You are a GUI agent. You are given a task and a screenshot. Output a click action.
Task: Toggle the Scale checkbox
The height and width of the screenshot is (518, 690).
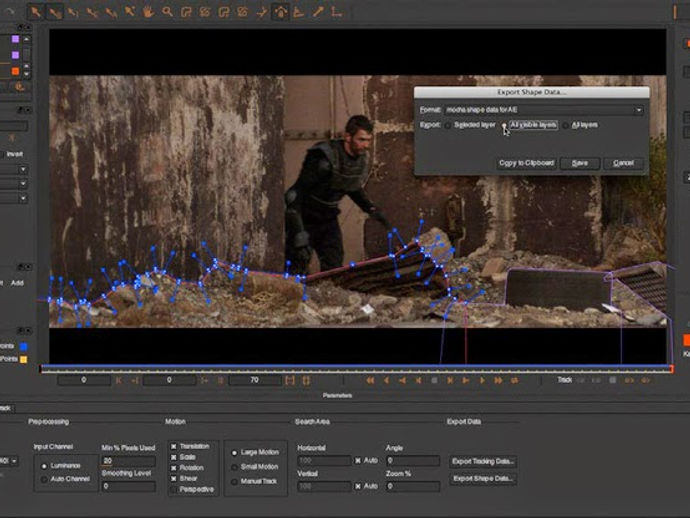pos(173,457)
